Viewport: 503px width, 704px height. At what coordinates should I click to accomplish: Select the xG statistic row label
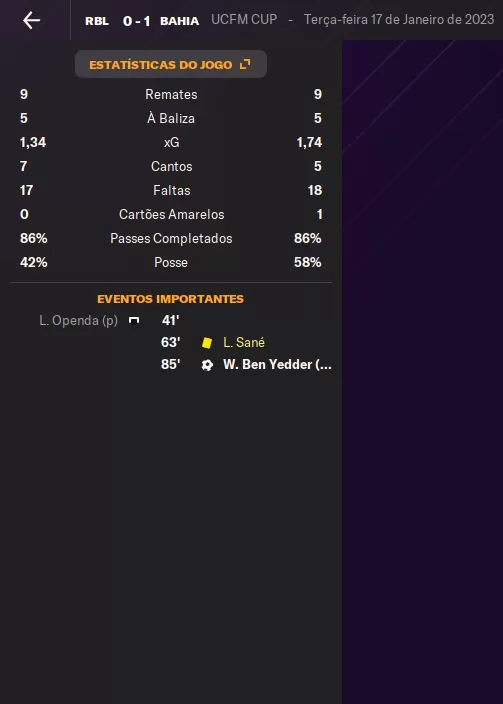172,142
